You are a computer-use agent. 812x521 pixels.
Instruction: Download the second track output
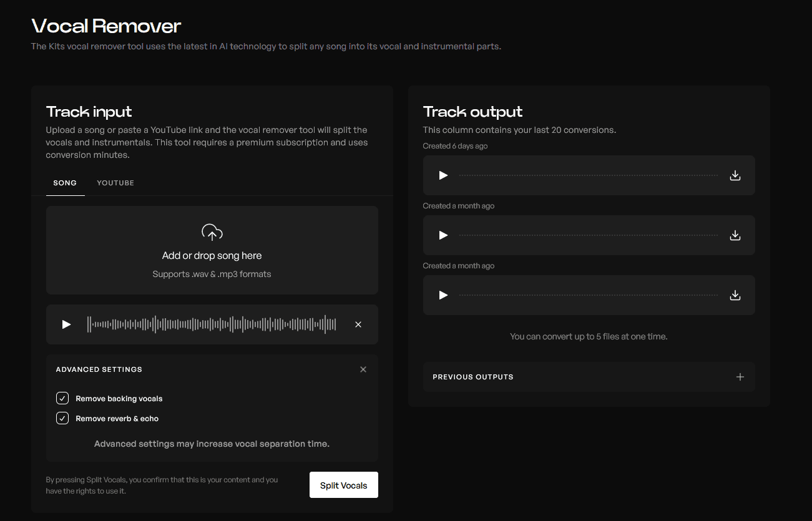(735, 235)
